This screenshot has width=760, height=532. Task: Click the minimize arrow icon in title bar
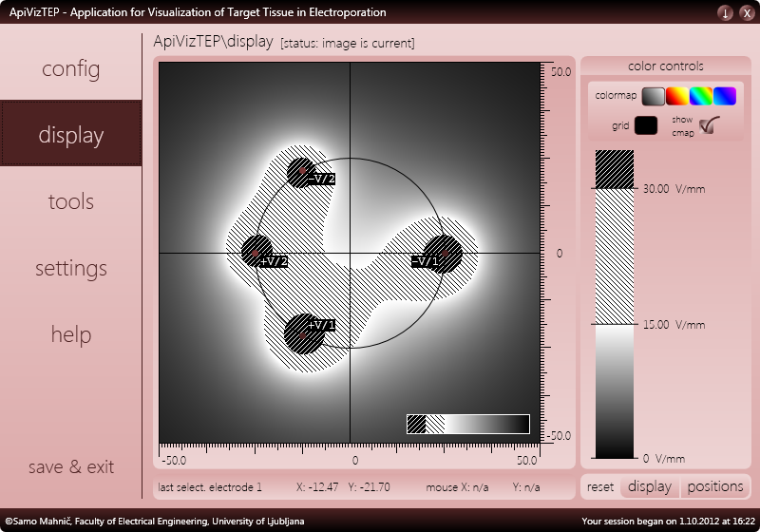[x=725, y=12]
